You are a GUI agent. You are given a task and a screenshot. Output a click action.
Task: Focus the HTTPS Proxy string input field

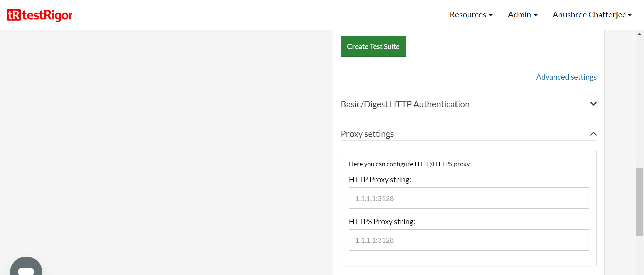(469, 240)
